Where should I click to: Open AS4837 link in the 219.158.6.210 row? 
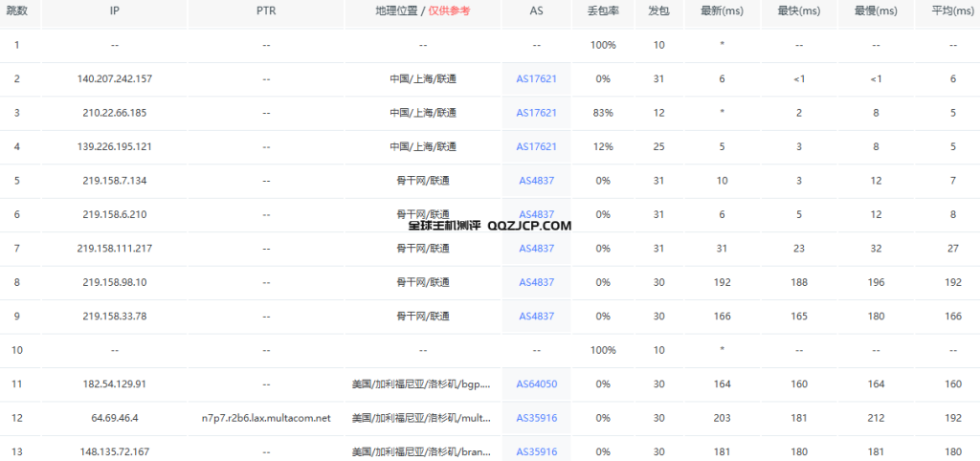coord(536,214)
